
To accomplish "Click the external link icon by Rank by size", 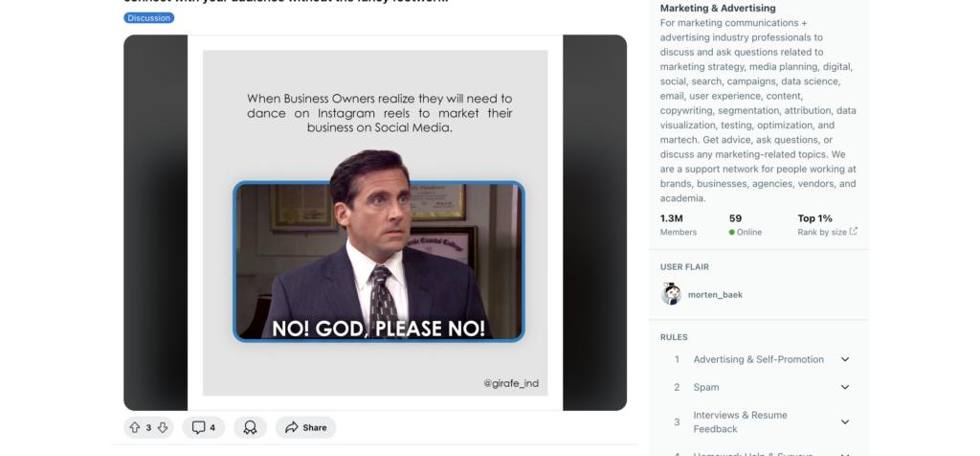I will [x=854, y=232].
